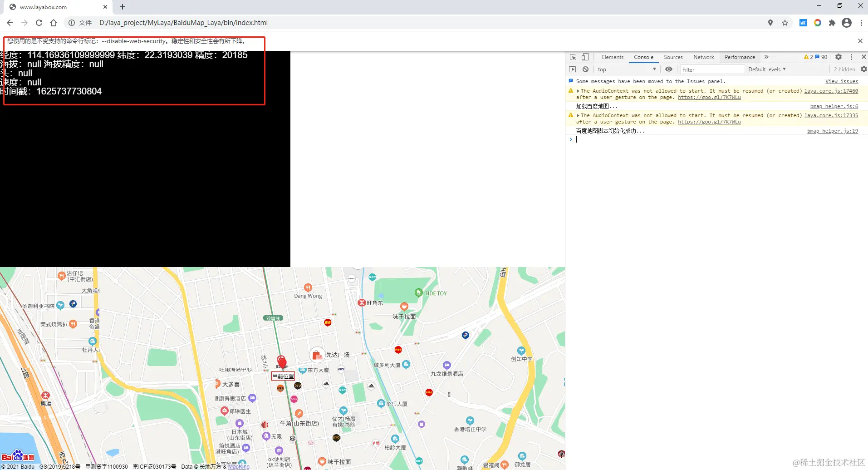Click the 圣迦利亚书院 school marker

(x=60, y=306)
